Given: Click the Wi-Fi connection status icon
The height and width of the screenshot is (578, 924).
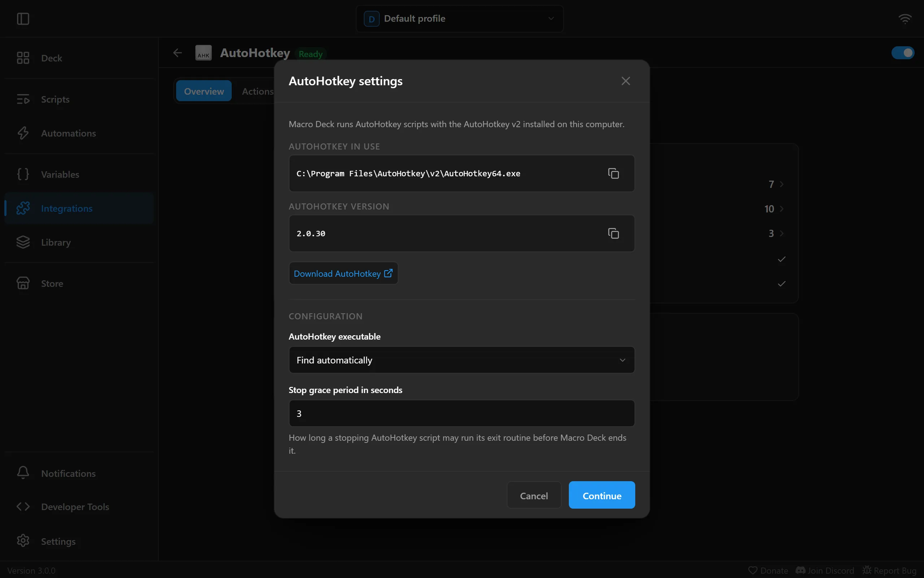Looking at the screenshot, I should (x=905, y=18).
